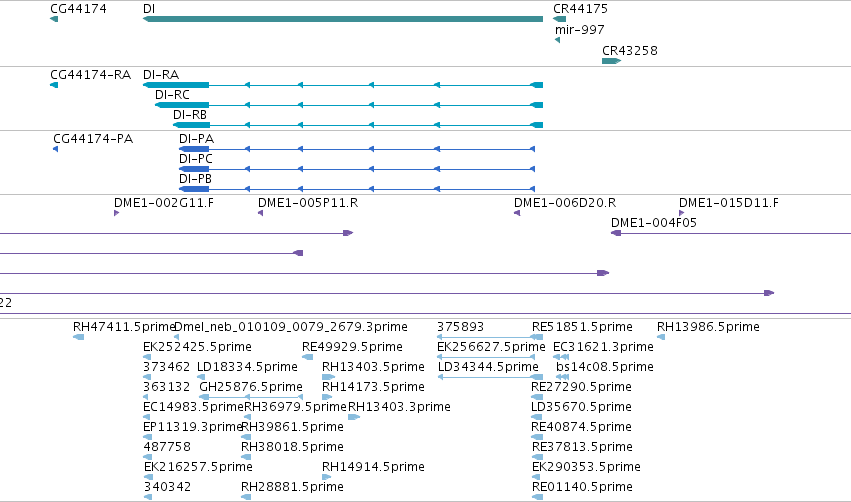Select the RH14173.5prime label
This screenshot has height=502, width=851.
[x=373, y=387]
